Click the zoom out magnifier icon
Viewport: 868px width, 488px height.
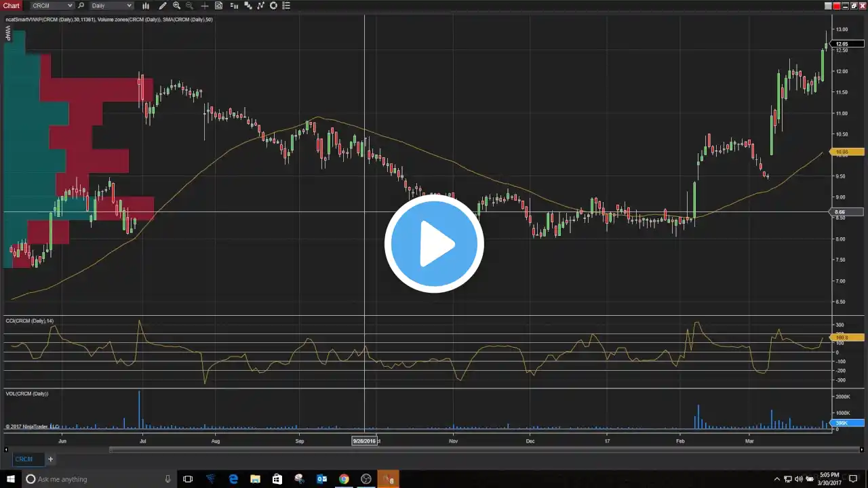click(x=190, y=5)
